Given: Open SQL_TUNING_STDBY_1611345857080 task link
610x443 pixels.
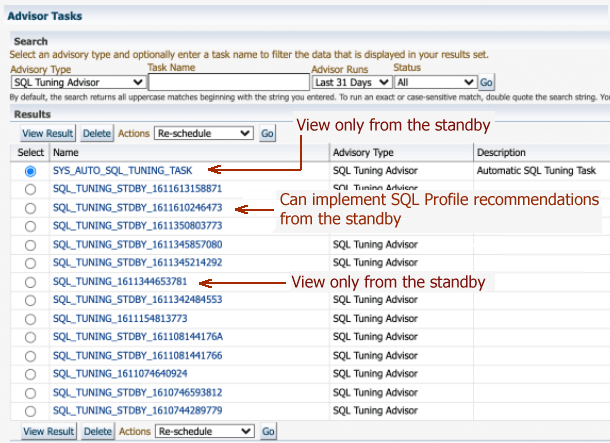Looking at the screenshot, I should pos(137,244).
